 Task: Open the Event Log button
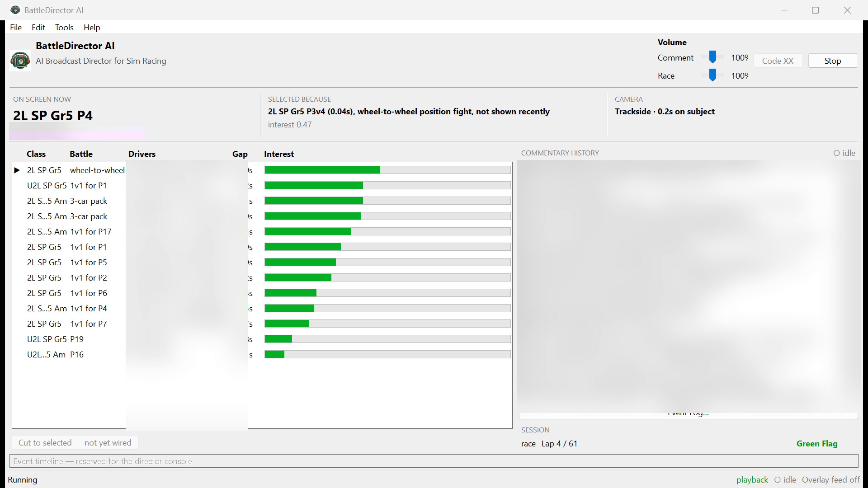coord(688,414)
